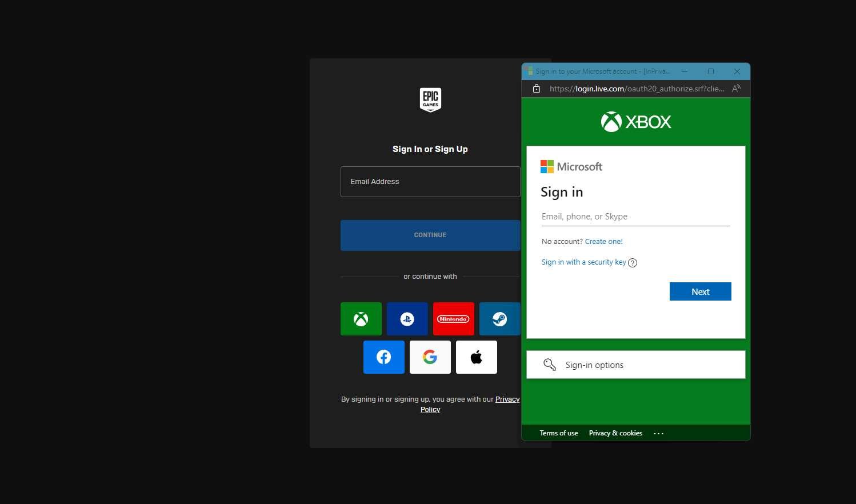Click the 'Sign in' heading in popup
The width and height of the screenshot is (856, 504).
coord(562,192)
